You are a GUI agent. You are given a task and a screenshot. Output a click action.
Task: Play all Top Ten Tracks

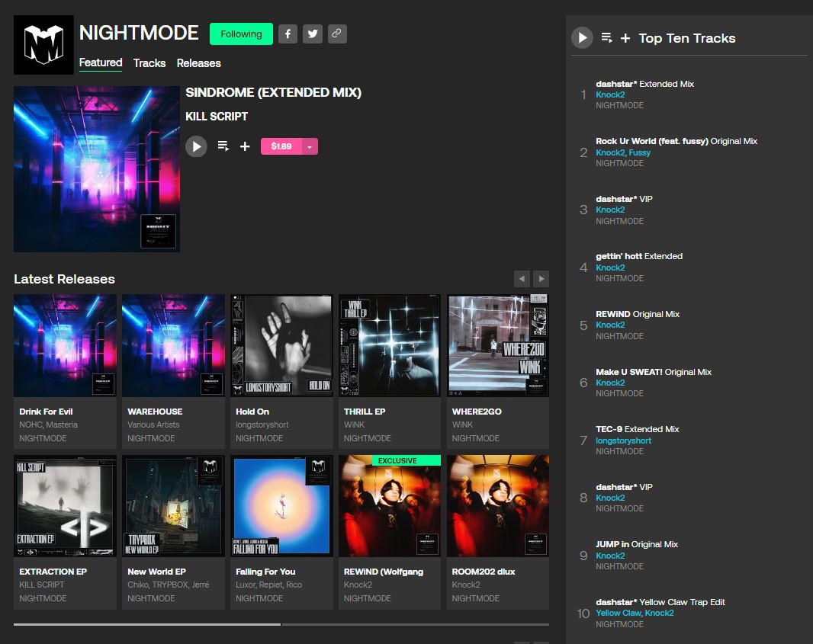coord(582,38)
